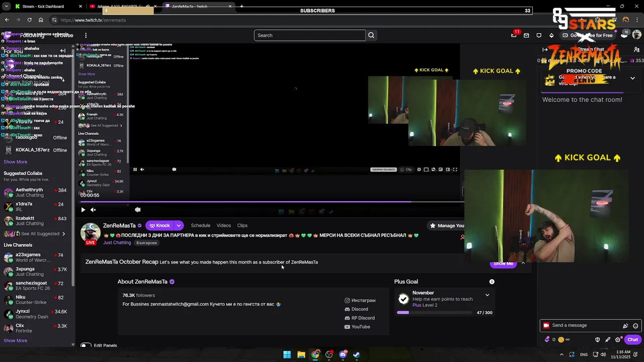Open the chat community users icon
Image resolution: width=644 pixels, height=362 pixels.
pos(636,49)
